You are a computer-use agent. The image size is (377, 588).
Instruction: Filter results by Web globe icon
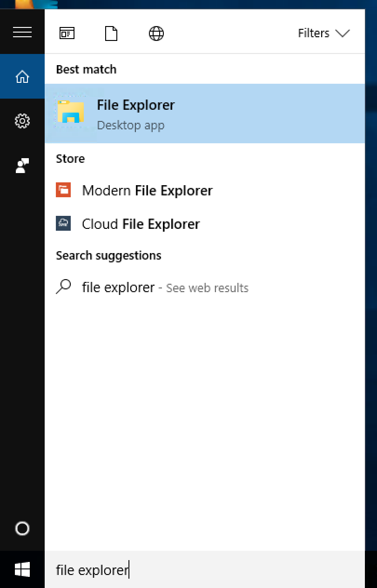pos(156,33)
